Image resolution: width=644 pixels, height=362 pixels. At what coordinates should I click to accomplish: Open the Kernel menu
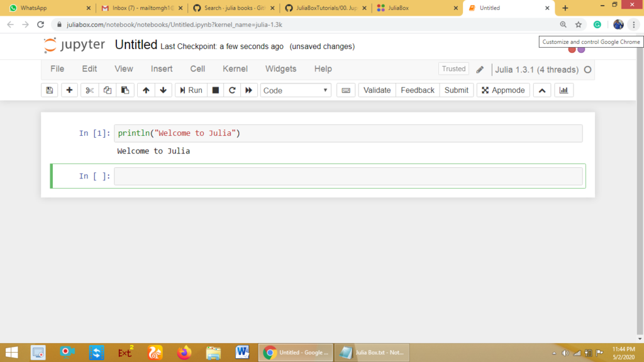pos(235,69)
